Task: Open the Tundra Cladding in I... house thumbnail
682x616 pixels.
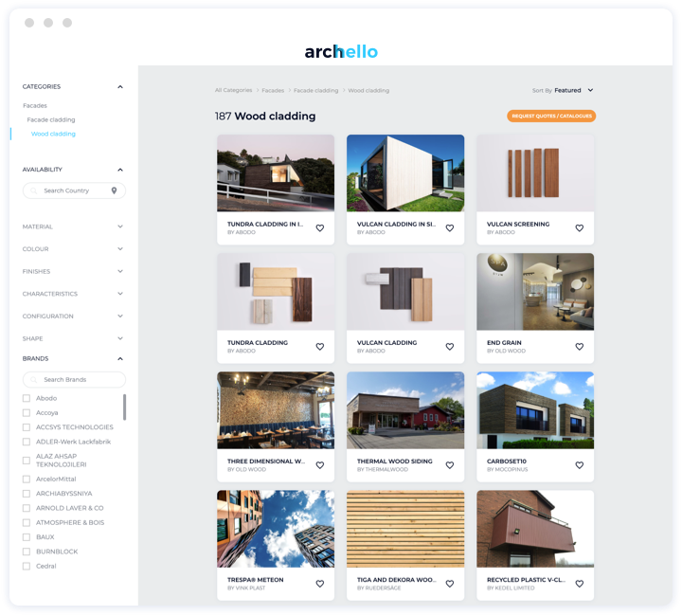Action: (276, 173)
